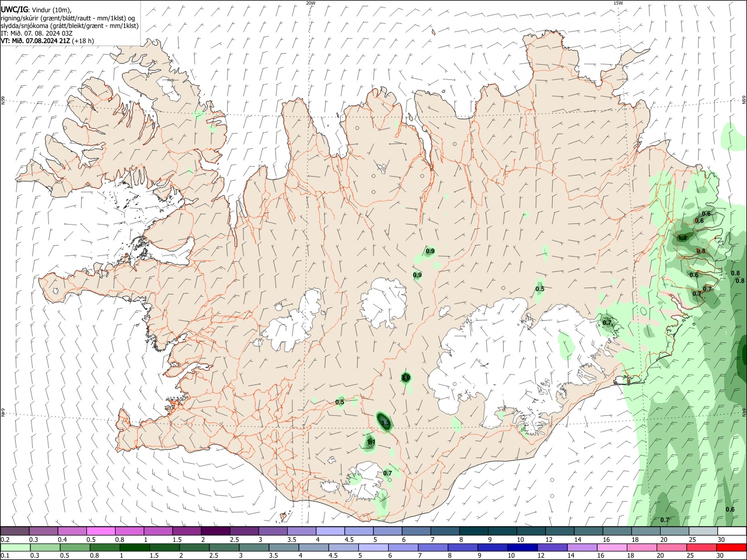The width and height of the screenshot is (747, 560).
Task: Pick the pale green swatch between 0.1 and 0.3
Action: 16,547
